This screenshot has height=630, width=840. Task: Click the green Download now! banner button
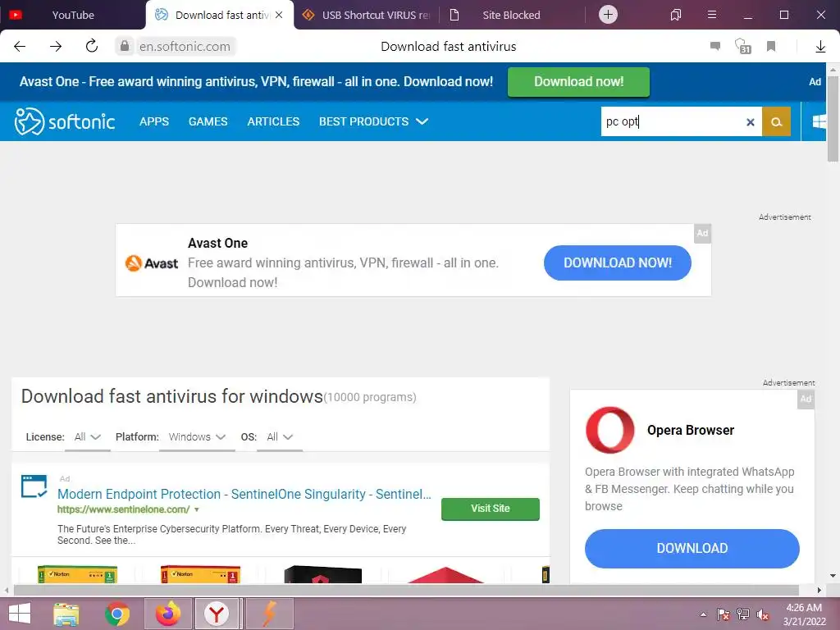tap(578, 82)
